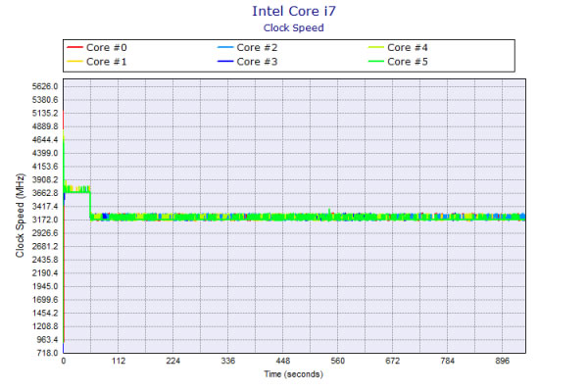The width and height of the screenshot is (588, 392).
Task: Click the 718.0 y-axis value
Action: [47, 353]
